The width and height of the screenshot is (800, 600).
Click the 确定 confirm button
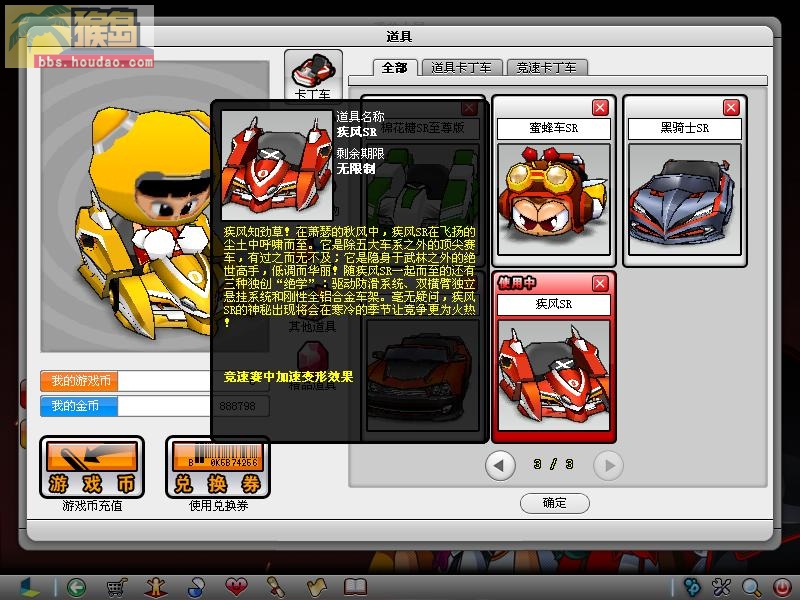555,503
